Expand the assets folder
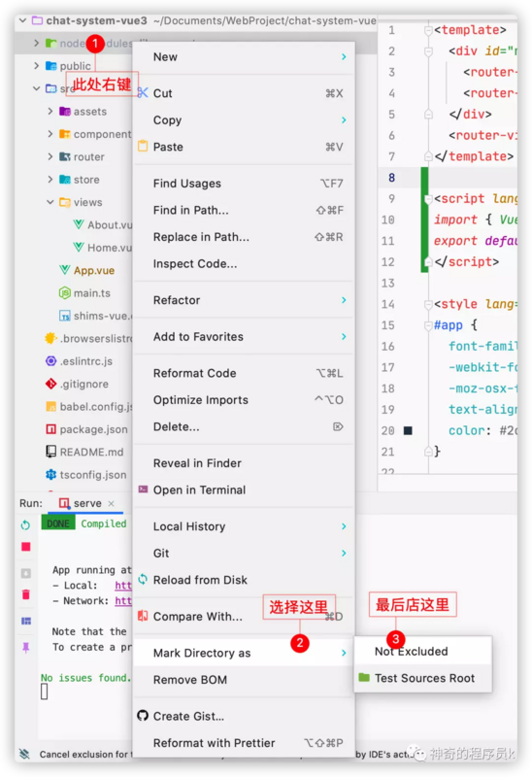 pos(50,111)
